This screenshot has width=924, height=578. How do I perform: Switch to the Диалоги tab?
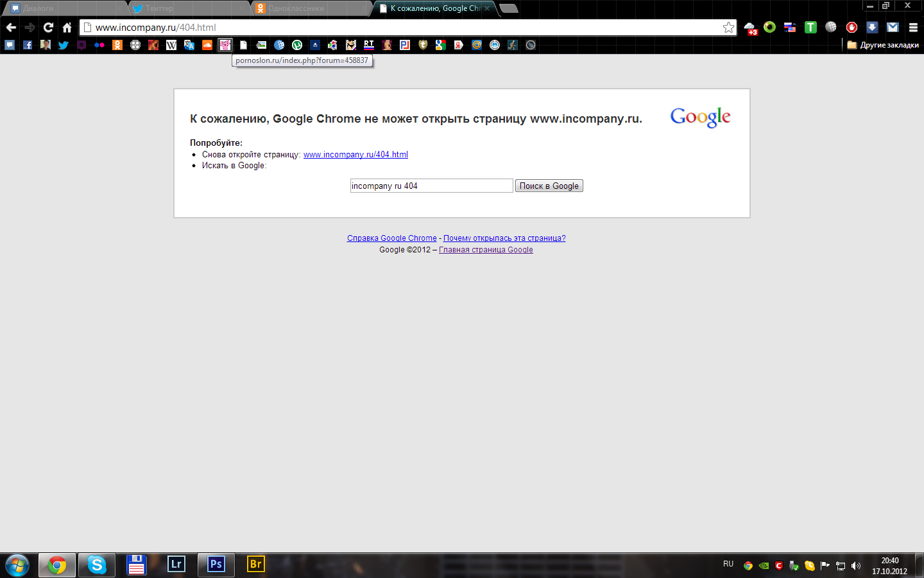pos(64,8)
